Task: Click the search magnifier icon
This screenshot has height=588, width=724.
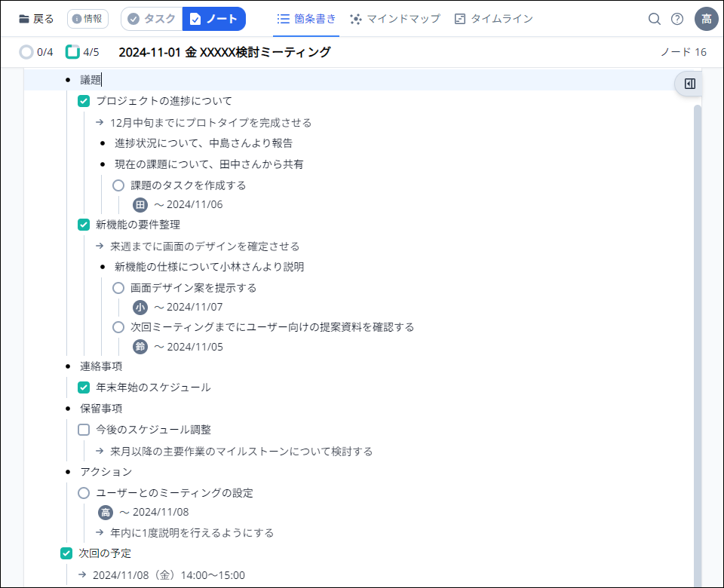Action: click(x=654, y=19)
